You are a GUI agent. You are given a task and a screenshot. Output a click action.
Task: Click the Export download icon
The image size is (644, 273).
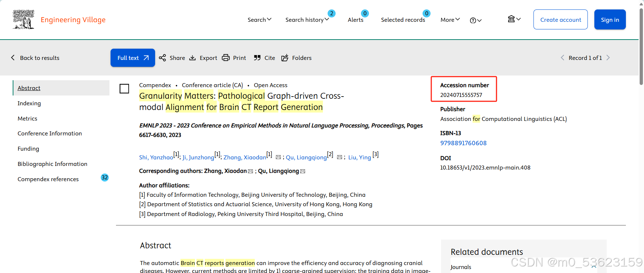(x=192, y=58)
